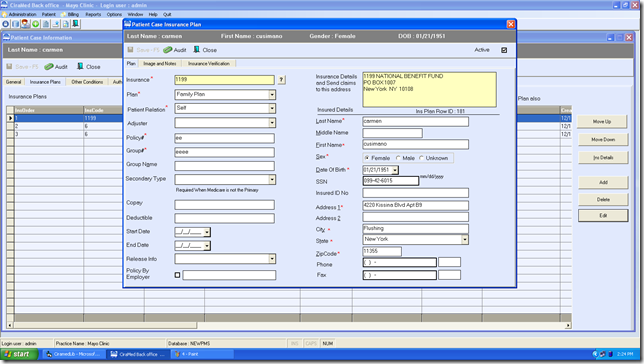The image size is (644, 364).
Task: Open the Administration menu
Action: tap(22, 14)
